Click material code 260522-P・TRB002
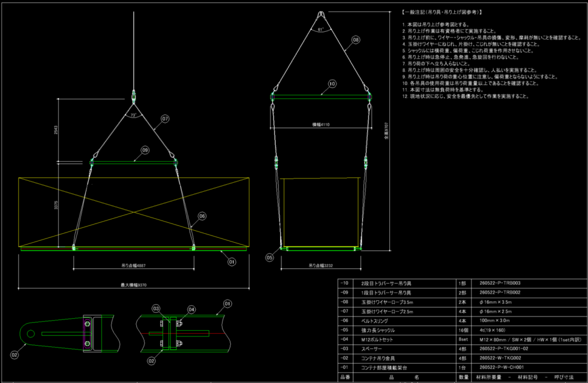 [x=500, y=293]
